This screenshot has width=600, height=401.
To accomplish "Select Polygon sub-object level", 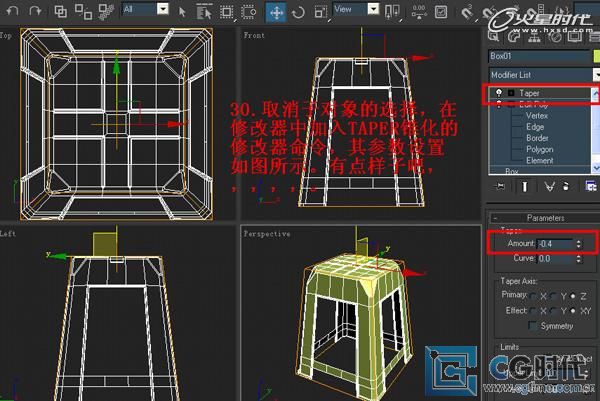I will [540, 149].
